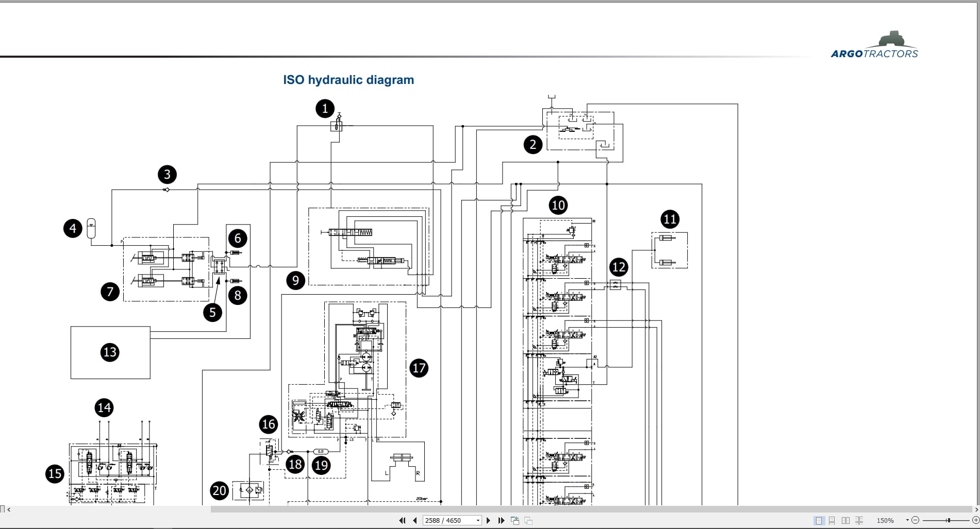Viewport: 980px width, 529px height.
Task: Click the ISO hydraulic diagram title
Action: coord(348,80)
